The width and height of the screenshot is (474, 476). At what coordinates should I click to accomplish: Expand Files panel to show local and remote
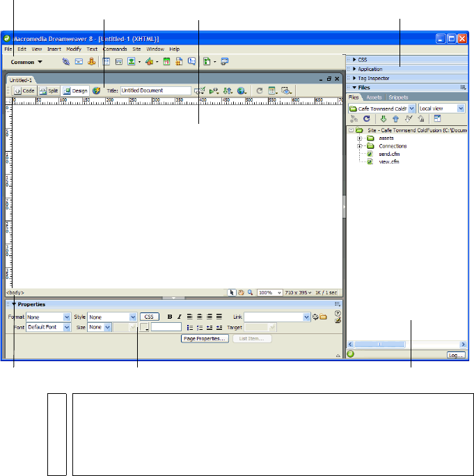tap(437, 119)
